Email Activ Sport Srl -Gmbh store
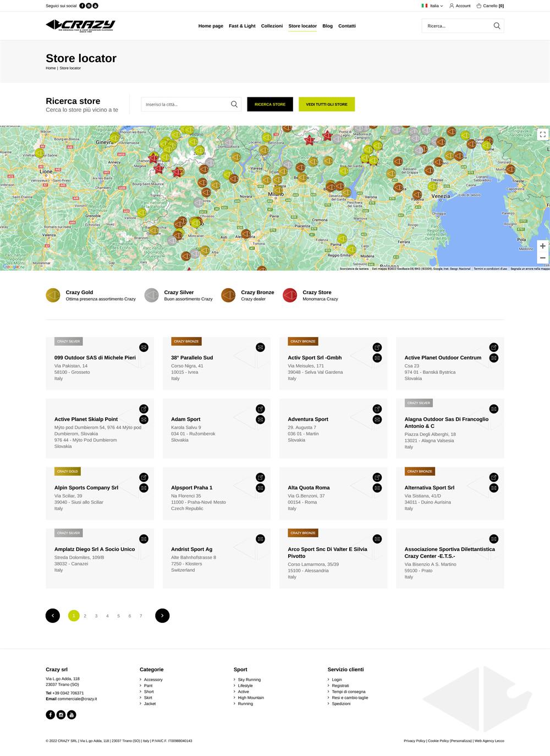Viewport: 550px width, 756px height. (377, 358)
